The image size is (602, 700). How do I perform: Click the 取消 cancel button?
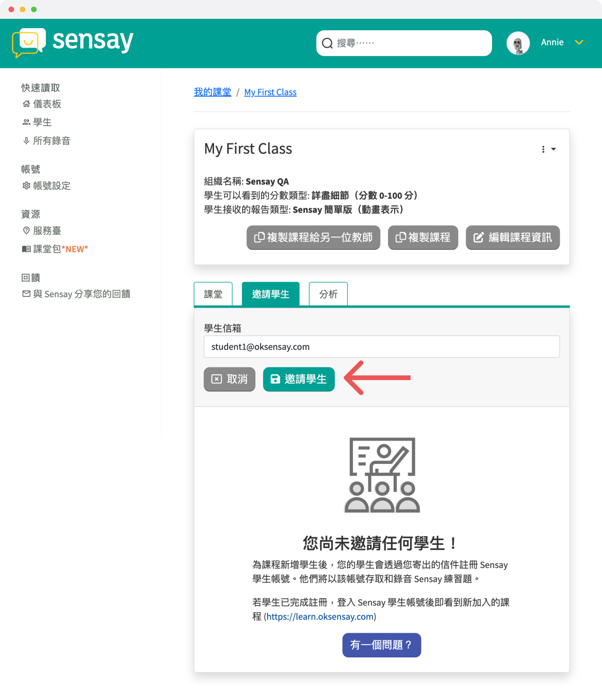pyautogui.click(x=230, y=379)
